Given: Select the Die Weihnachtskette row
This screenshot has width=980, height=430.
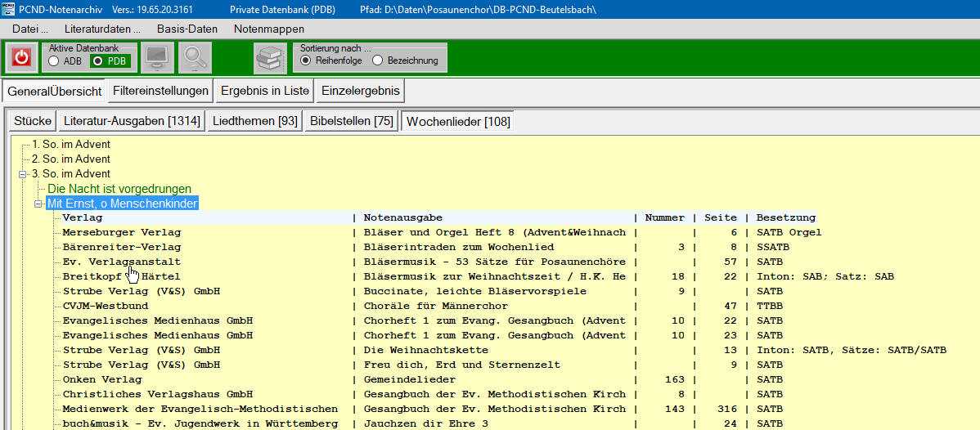Looking at the screenshot, I should click(x=505, y=350).
